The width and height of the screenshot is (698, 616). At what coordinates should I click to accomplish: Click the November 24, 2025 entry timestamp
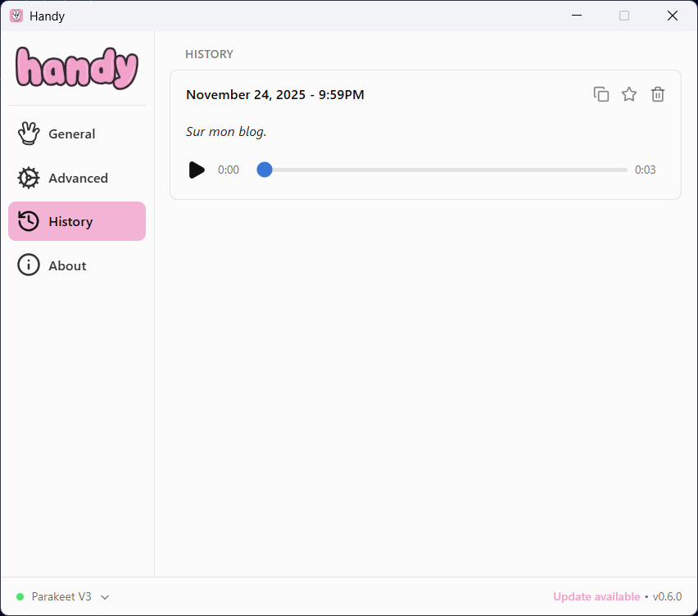pyautogui.click(x=274, y=94)
